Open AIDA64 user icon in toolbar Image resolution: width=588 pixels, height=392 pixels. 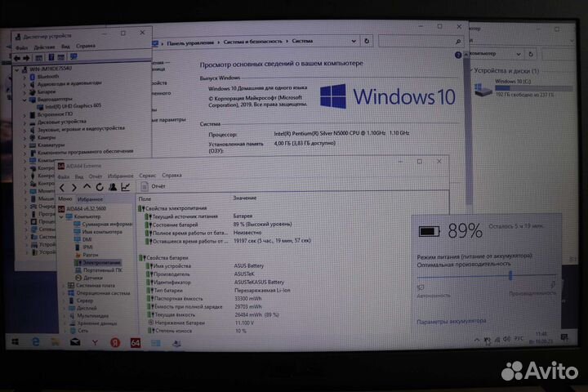pos(113,187)
